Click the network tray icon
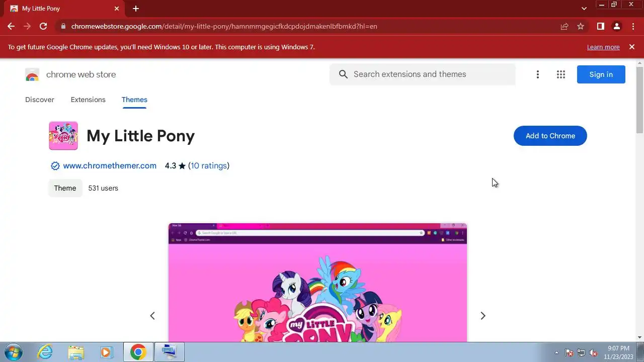The height and width of the screenshot is (362, 644). [581, 352]
